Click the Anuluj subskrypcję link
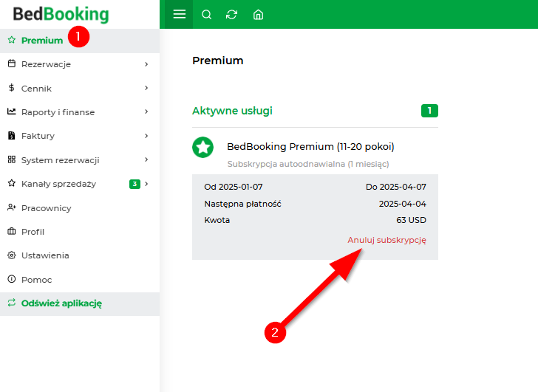The width and height of the screenshot is (538, 392). coord(387,240)
